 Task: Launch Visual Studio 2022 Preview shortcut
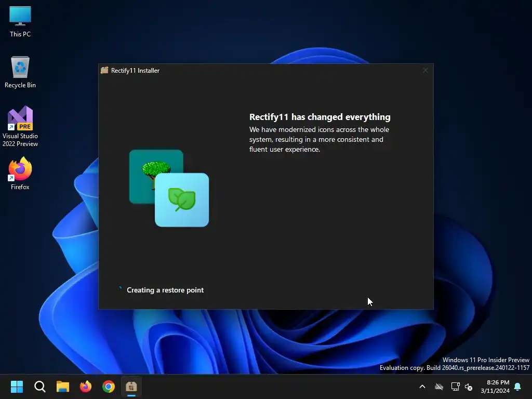(x=20, y=126)
